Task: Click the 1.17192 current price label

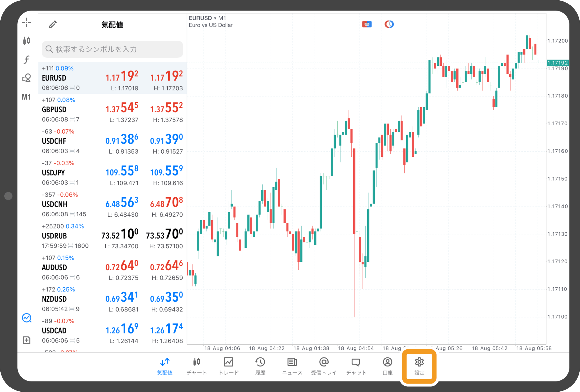Action: point(558,63)
